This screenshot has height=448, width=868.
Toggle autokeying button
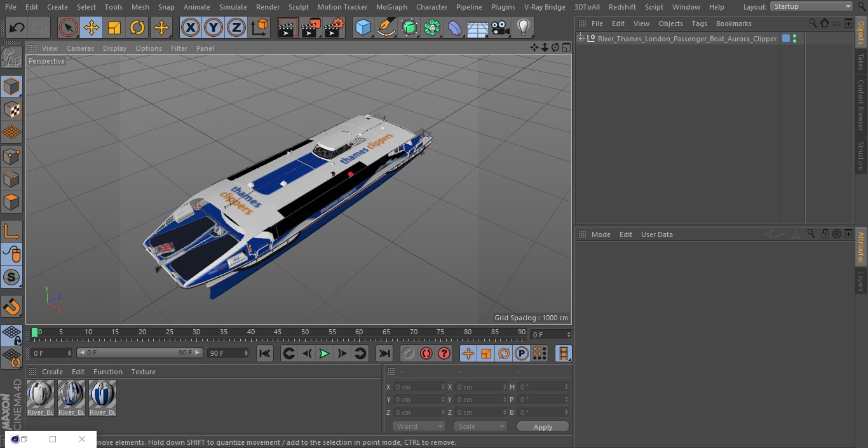(x=426, y=353)
